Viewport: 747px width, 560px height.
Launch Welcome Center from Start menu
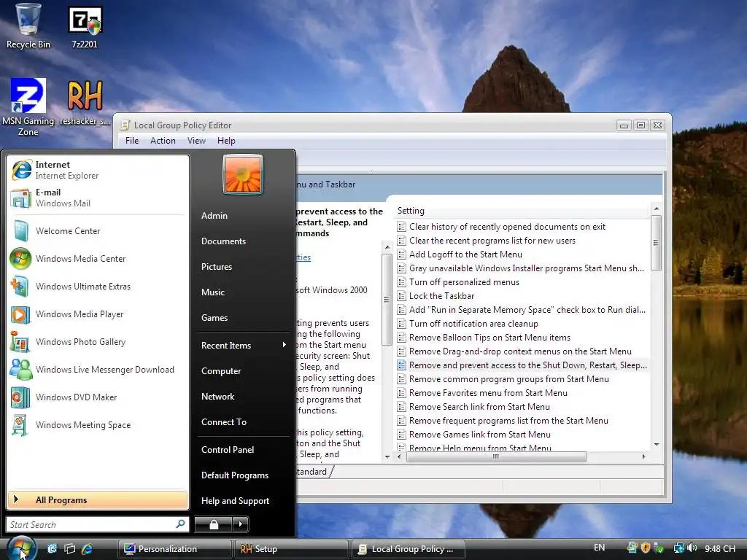coord(98,231)
